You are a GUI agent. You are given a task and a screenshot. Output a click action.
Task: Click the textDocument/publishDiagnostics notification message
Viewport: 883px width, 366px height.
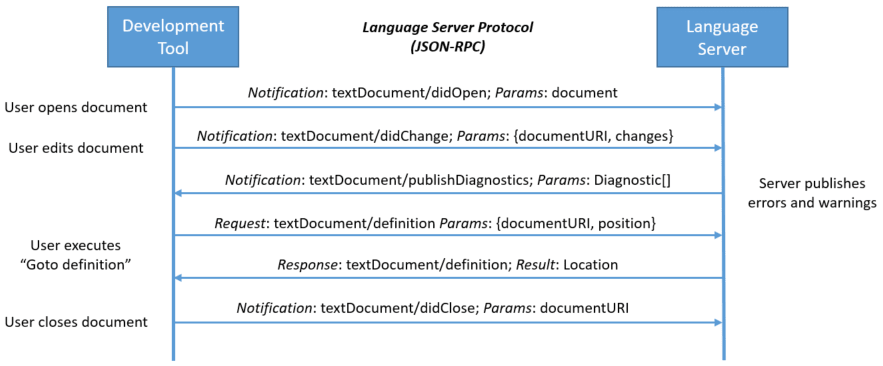(448, 180)
